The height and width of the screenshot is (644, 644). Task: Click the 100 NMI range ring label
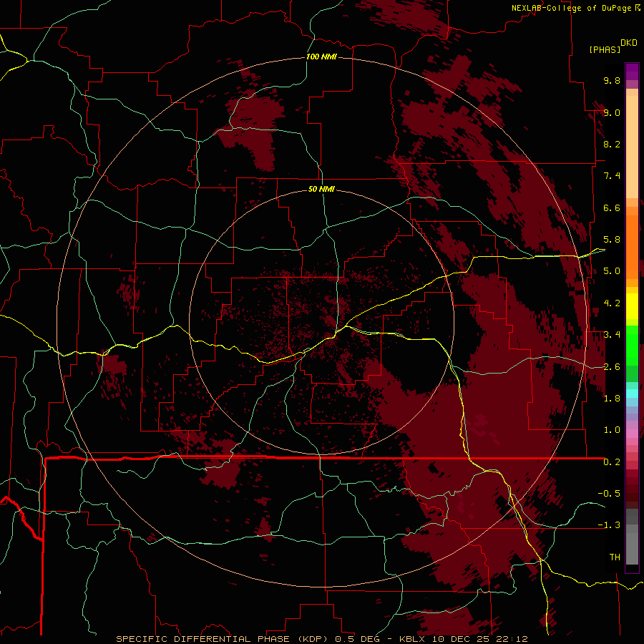[x=321, y=57]
